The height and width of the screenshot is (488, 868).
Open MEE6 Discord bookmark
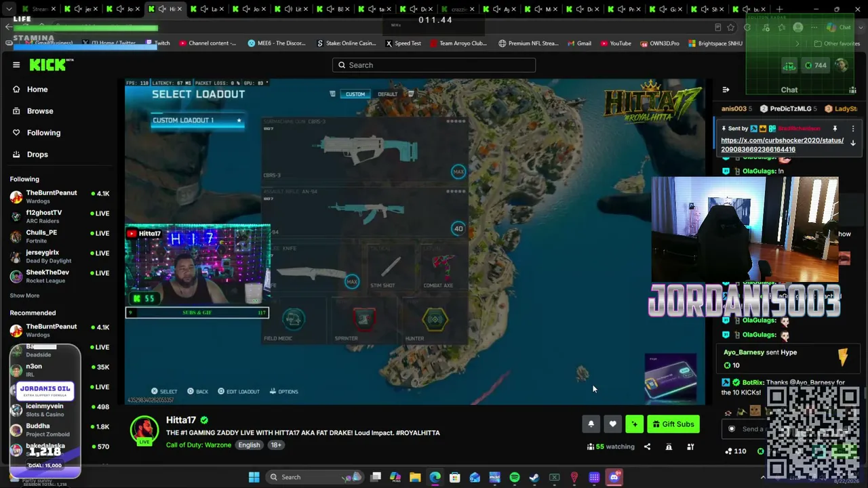(277, 43)
